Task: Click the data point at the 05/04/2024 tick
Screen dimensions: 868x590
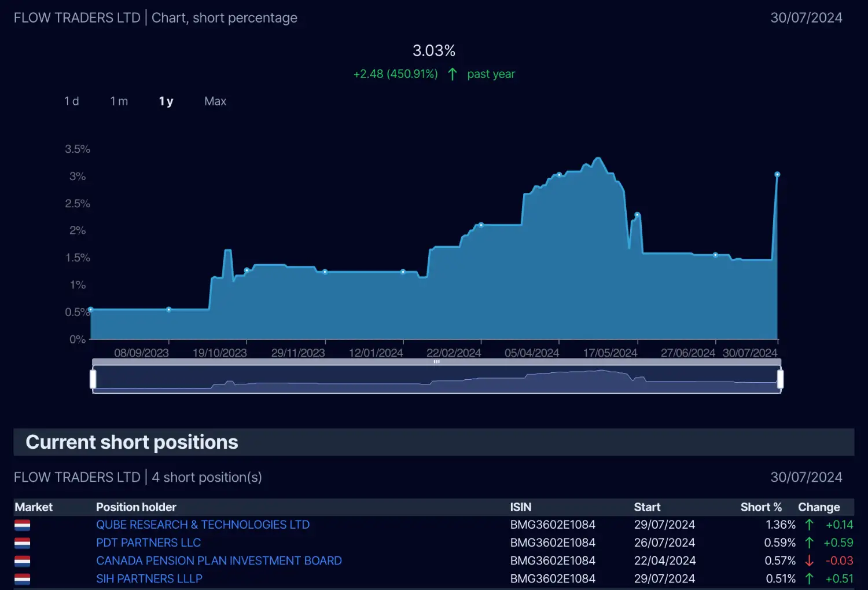Action: 559,175
